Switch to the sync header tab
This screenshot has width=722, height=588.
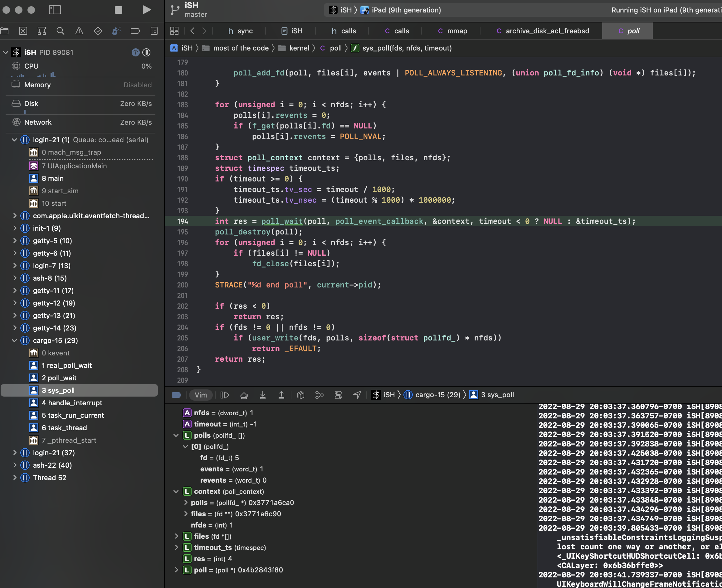240,31
